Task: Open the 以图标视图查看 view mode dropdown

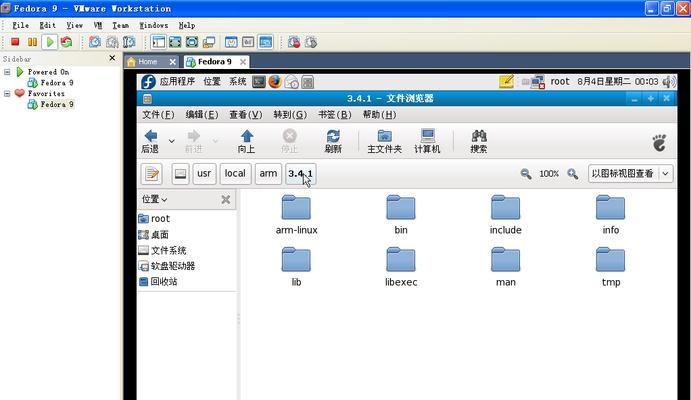Action: coord(630,174)
